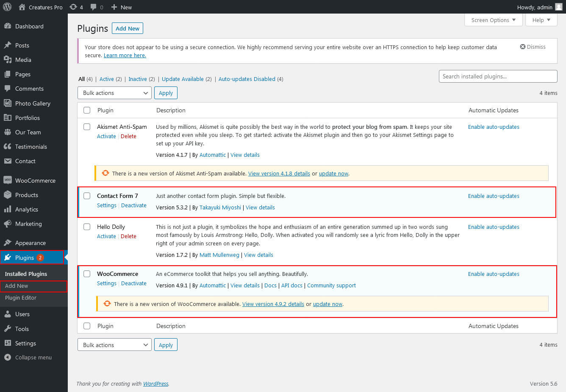The image size is (566, 392).
Task: Click the Appearance brush icon
Action: [8, 243]
